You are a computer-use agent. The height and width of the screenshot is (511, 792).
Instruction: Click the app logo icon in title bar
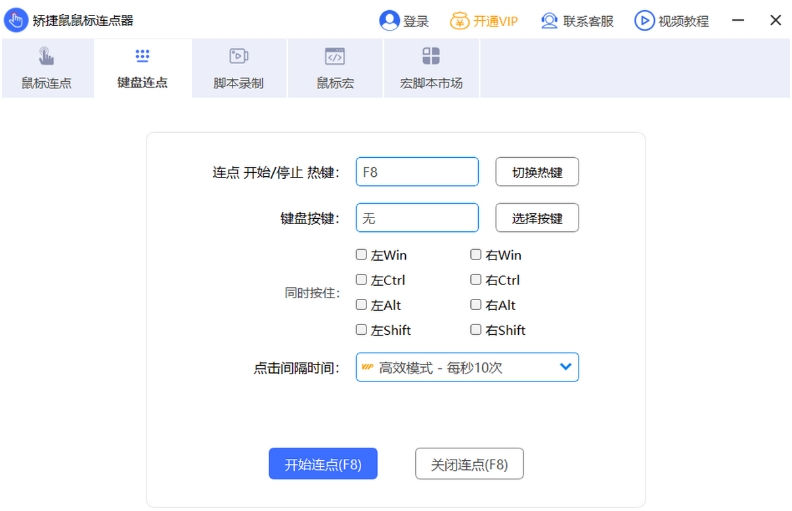coord(16,20)
